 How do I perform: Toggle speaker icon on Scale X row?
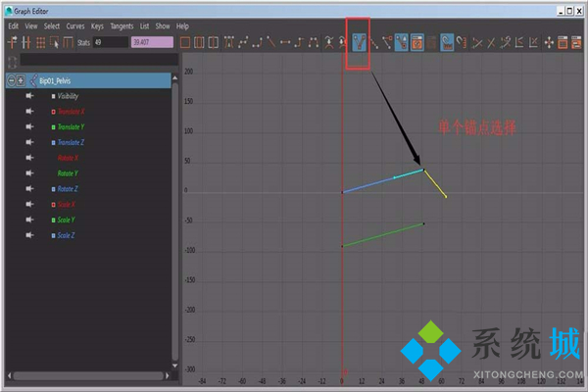(29, 204)
